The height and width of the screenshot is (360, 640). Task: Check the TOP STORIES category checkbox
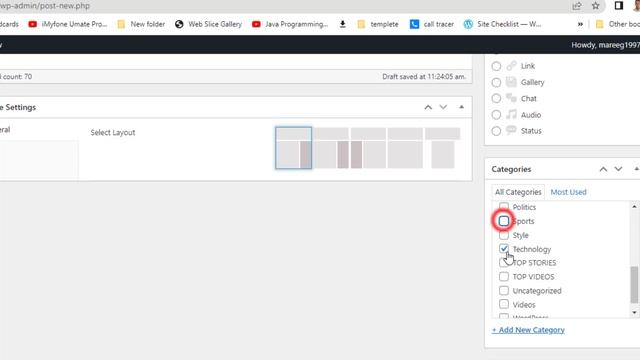coord(504,262)
